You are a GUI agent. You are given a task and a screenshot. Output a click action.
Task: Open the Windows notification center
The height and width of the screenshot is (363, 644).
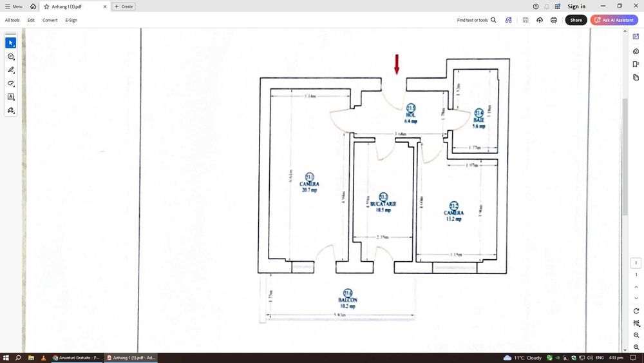(x=634, y=358)
